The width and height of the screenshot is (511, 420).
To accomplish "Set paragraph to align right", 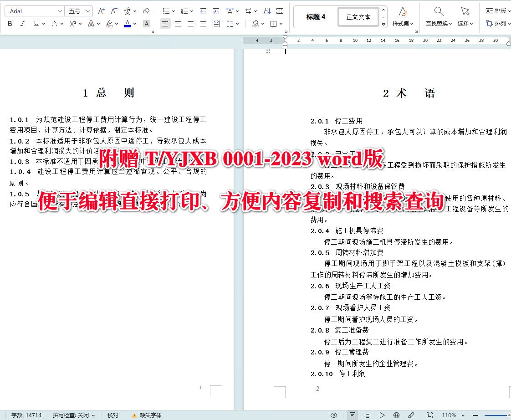I will tap(191, 24).
